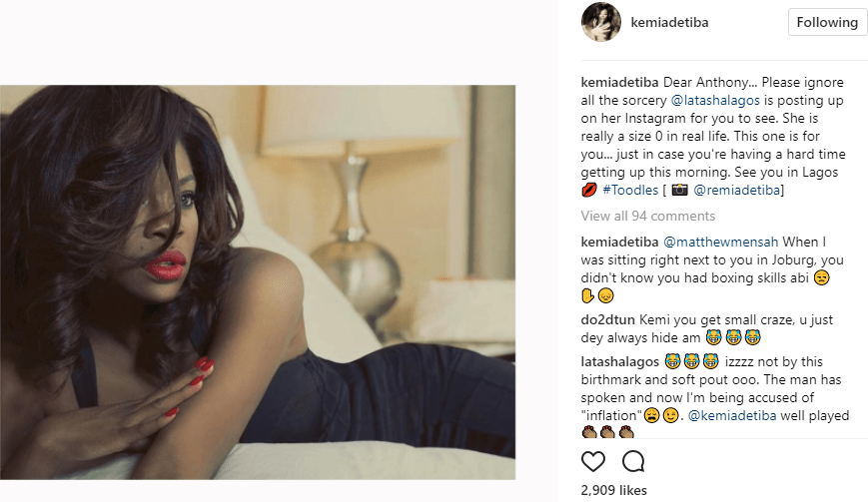Toggle the Following button
Viewport: 868px width, 502px height.
[827, 22]
